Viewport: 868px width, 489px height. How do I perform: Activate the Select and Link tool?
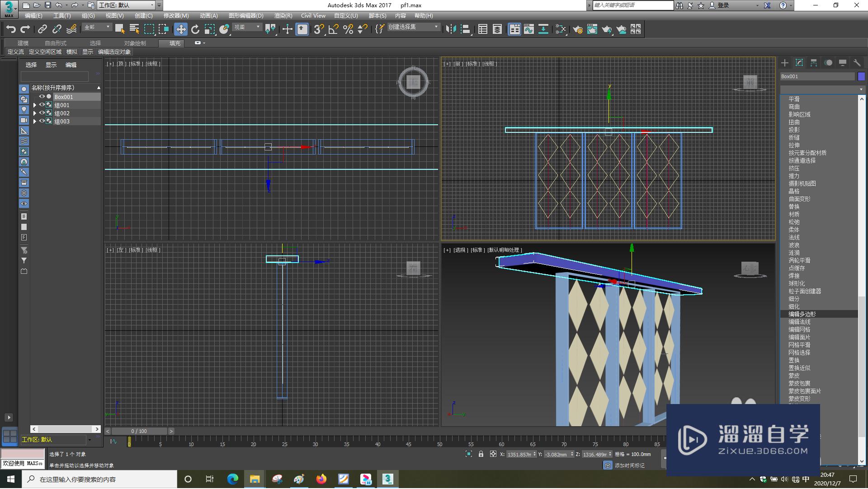42,29
